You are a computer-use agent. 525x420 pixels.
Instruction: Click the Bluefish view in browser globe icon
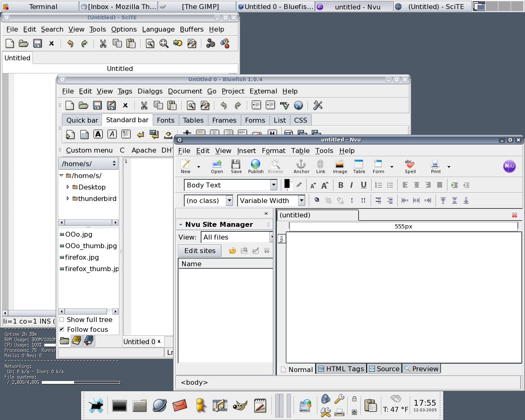point(299,105)
